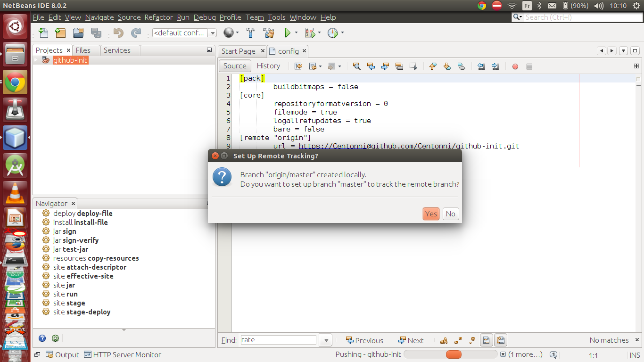Click the New File toolbar icon
Image resolution: width=644 pixels, height=362 pixels.
(x=43, y=33)
